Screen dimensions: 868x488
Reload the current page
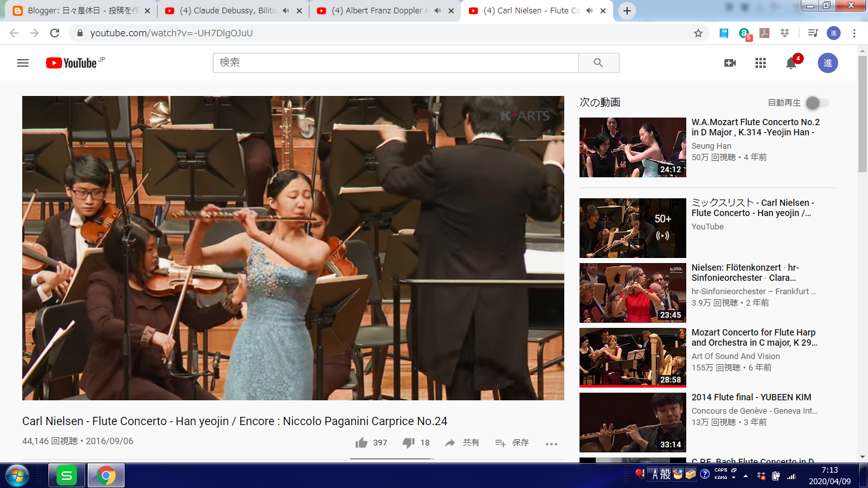tap(55, 33)
